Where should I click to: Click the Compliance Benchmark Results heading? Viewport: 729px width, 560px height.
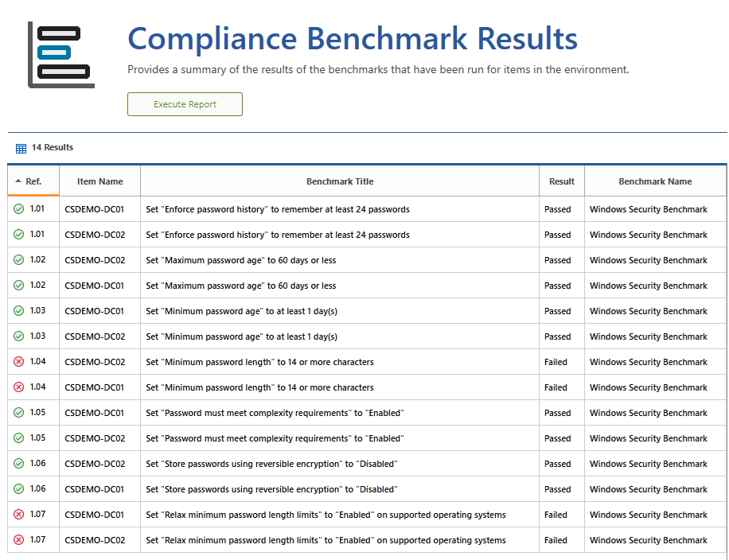pyautogui.click(x=353, y=38)
